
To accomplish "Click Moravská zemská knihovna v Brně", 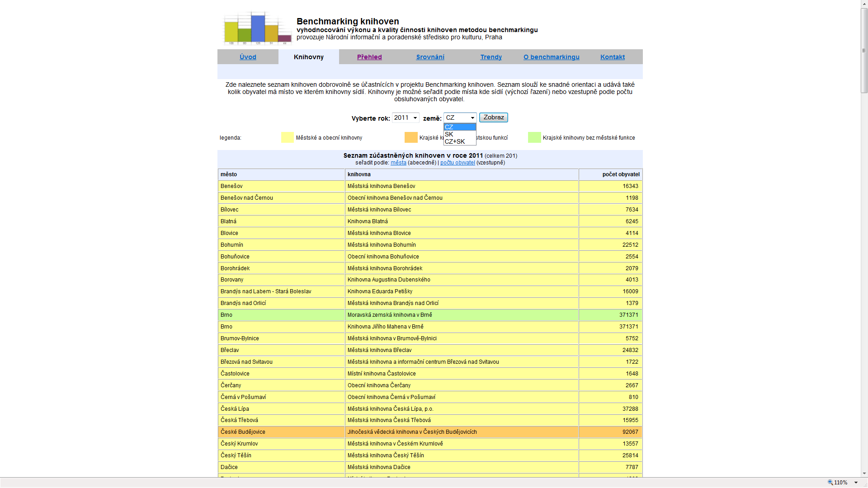I will click(x=462, y=315).
